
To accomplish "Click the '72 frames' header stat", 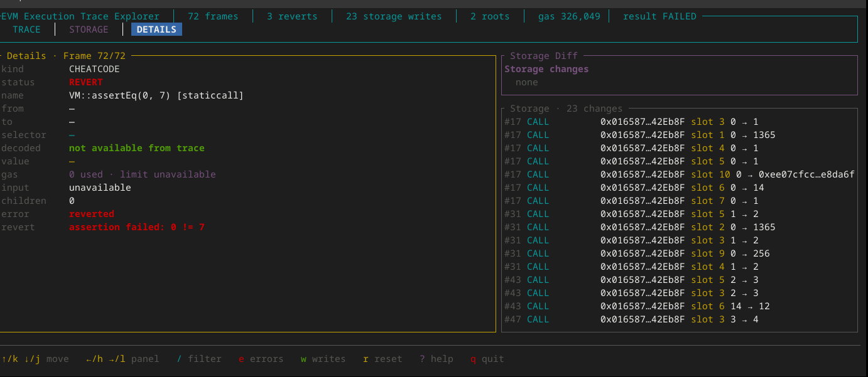I will (x=213, y=16).
